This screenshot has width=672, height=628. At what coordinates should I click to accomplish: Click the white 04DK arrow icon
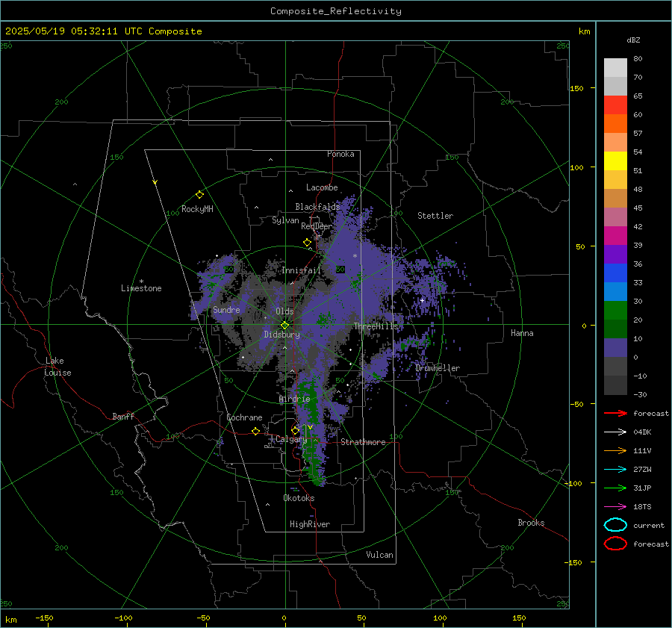coord(615,432)
